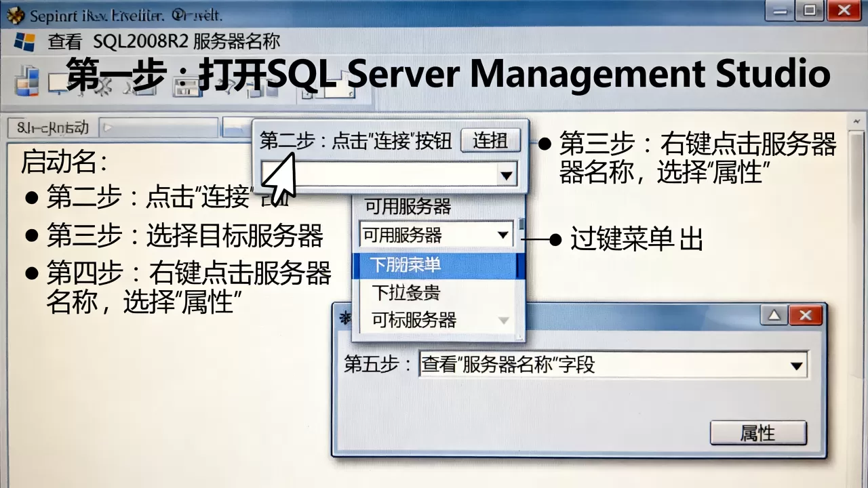The width and height of the screenshot is (868, 488).
Task: Click the application icon in the title bar
Action: [15, 14]
